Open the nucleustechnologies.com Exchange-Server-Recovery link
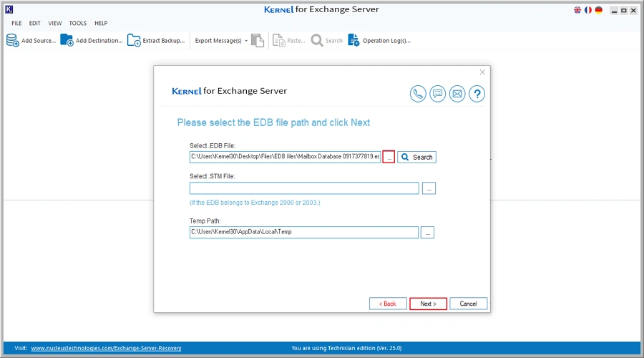The width and height of the screenshot is (644, 358). (x=106, y=348)
